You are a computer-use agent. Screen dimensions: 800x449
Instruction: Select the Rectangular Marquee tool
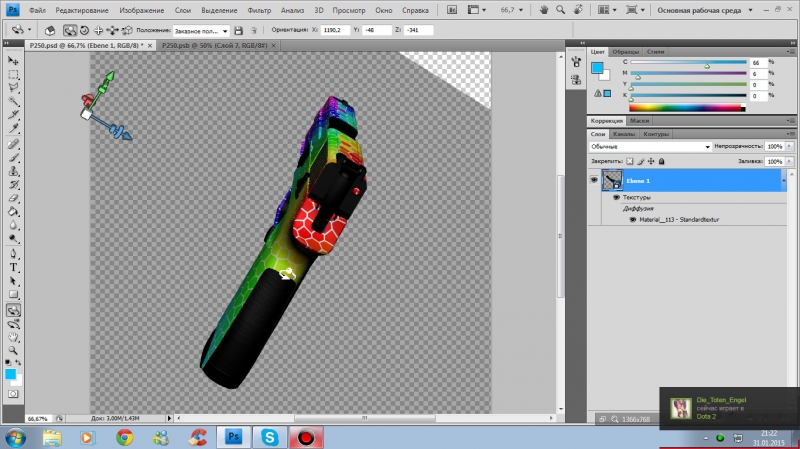(13, 74)
